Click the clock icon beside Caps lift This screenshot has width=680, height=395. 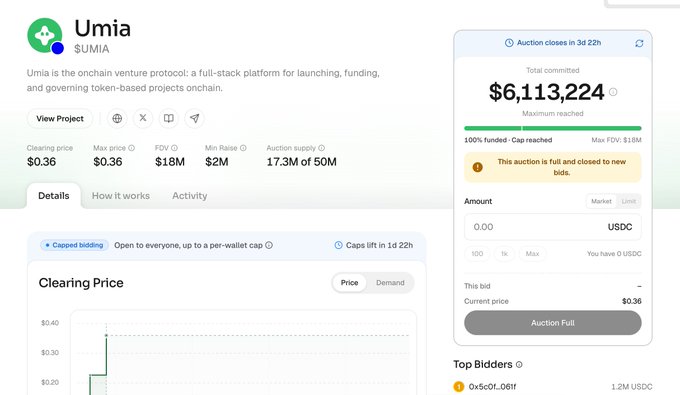click(x=339, y=245)
